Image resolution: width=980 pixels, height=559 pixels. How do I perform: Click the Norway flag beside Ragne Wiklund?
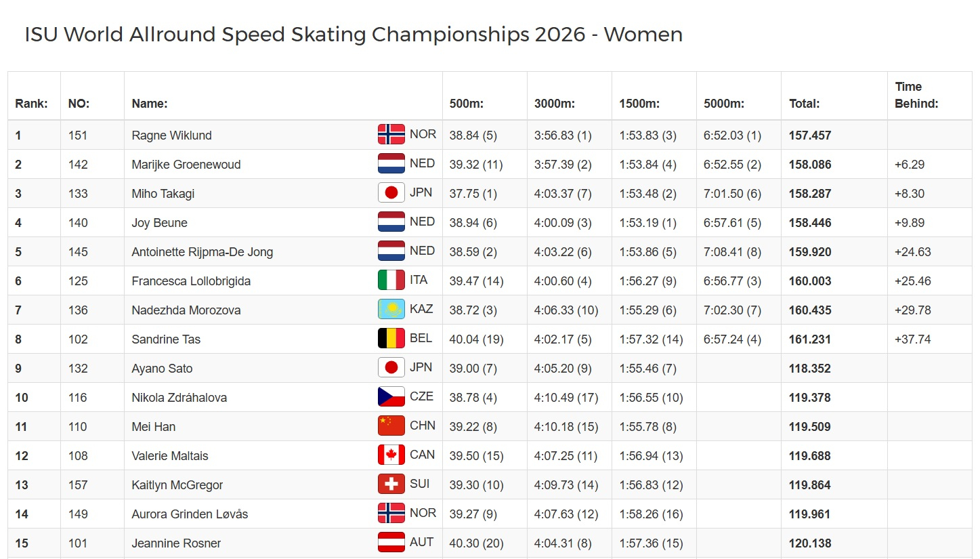click(391, 135)
